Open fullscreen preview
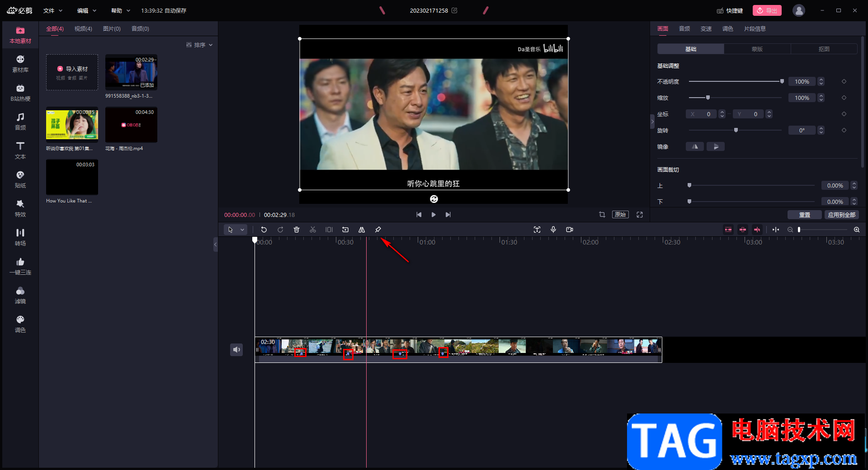This screenshot has width=868, height=470. tap(640, 215)
